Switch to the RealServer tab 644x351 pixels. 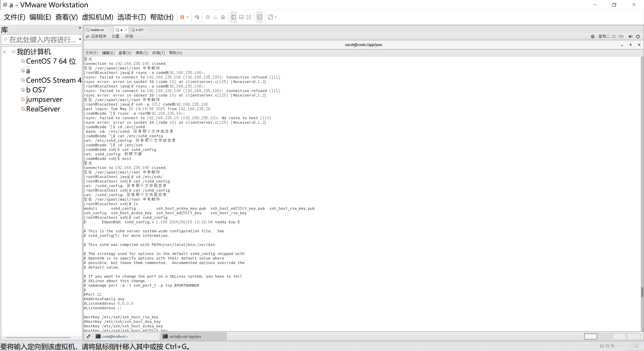(97, 30)
